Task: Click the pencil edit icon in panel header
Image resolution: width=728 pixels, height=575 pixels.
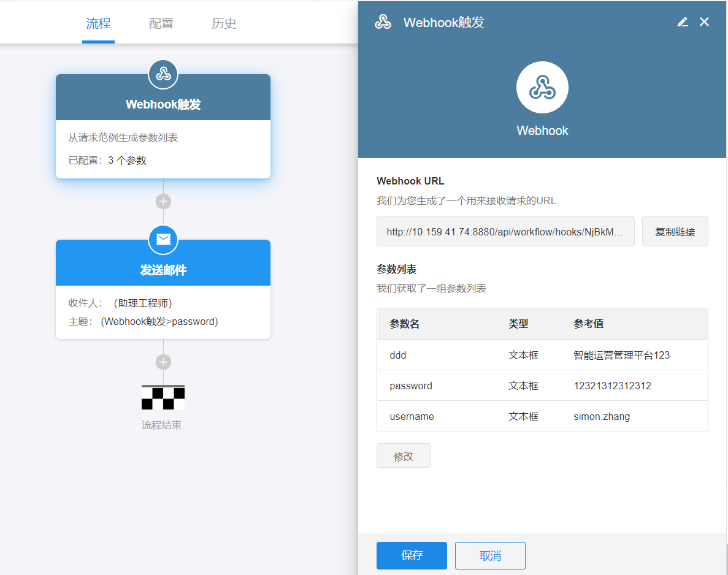Action: (x=683, y=22)
